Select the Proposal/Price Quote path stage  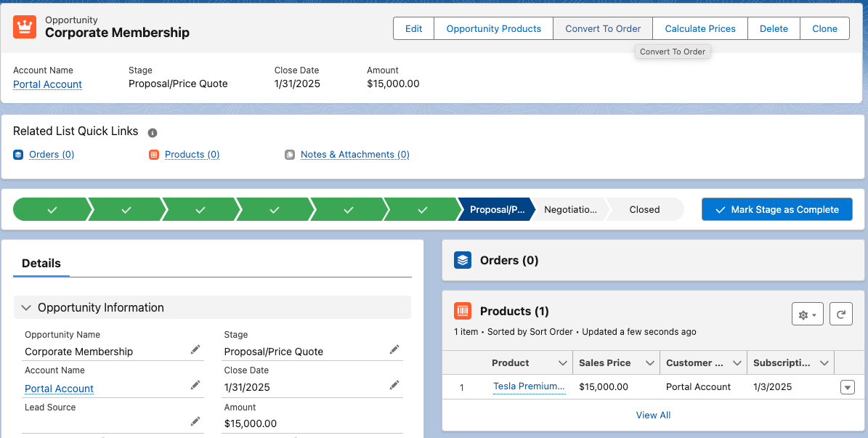tap(497, 209)
